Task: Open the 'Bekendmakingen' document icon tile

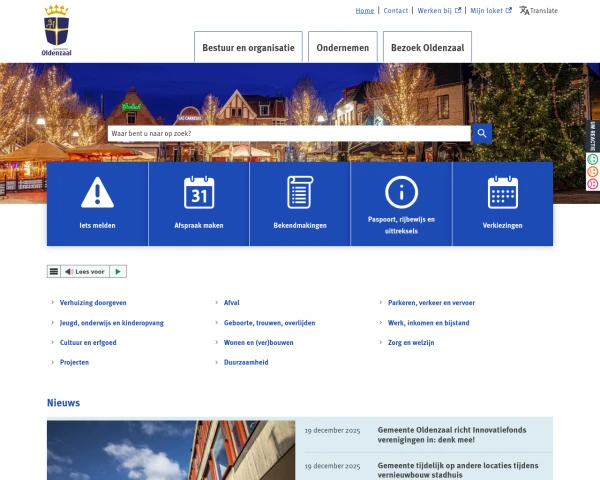Action: [300, 192]
